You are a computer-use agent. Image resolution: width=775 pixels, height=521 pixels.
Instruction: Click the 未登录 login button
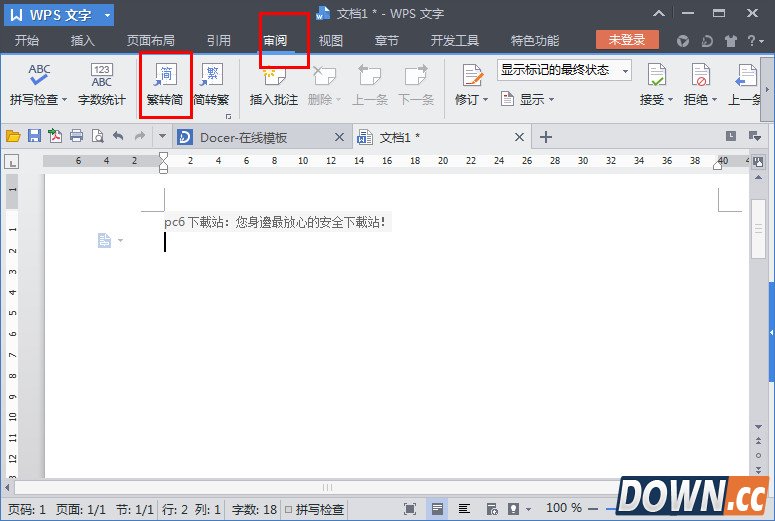point(627,40)
